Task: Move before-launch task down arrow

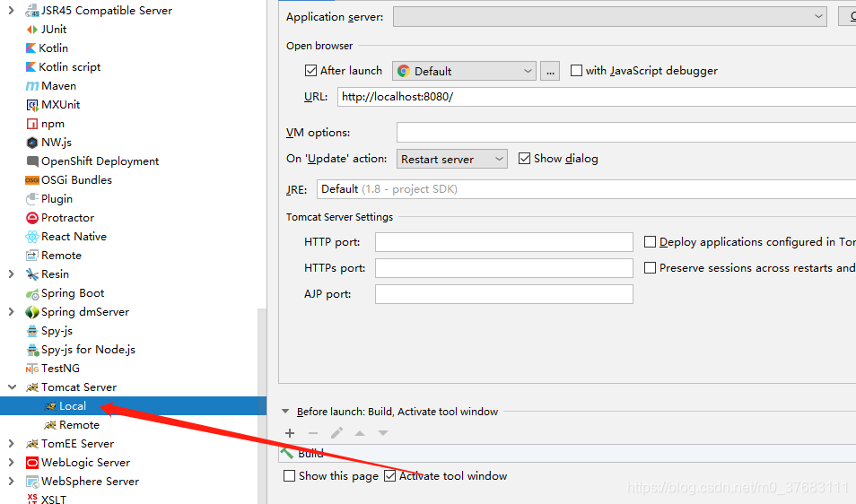Action: (383, 433)
